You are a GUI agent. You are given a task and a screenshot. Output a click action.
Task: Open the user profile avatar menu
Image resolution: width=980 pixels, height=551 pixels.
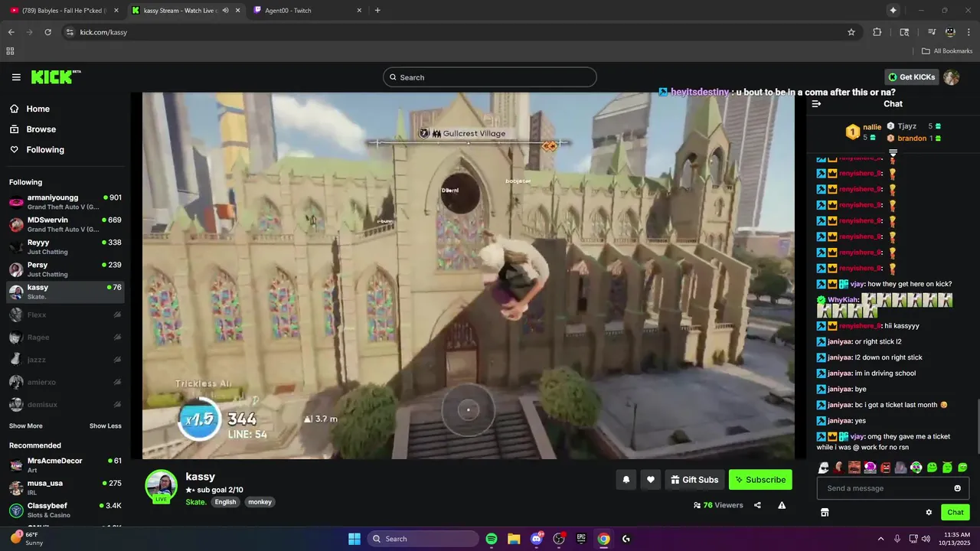[952, 77]
